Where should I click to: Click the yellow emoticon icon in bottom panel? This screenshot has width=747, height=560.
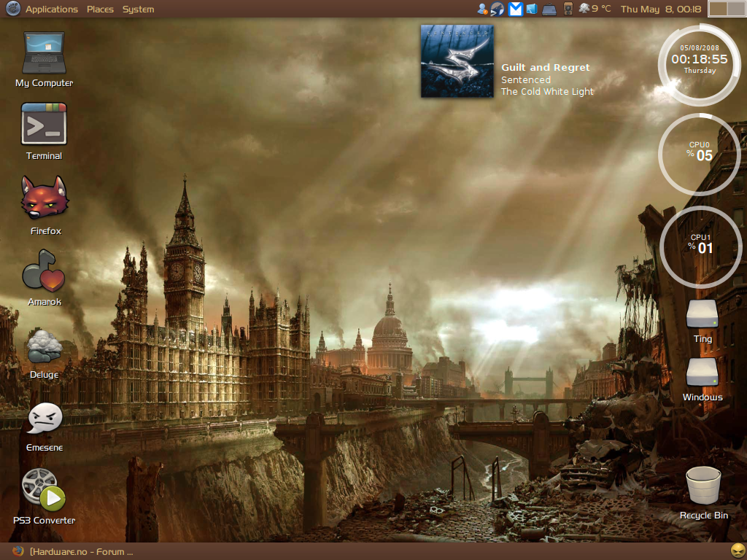pos(738,551)
